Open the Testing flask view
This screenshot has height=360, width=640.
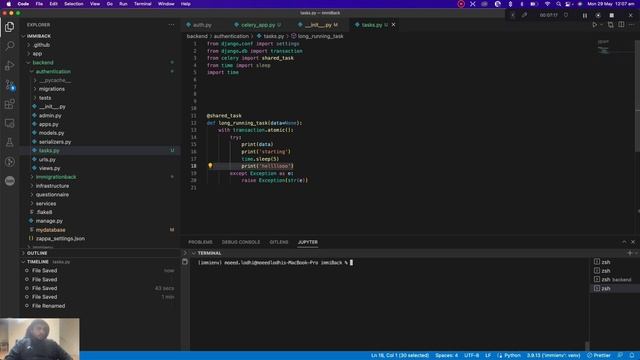(9, 142)
